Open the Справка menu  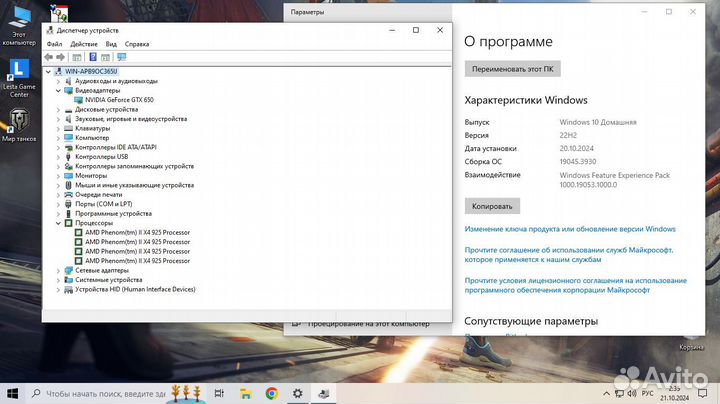pyautogui.click(x=137, y=44)
